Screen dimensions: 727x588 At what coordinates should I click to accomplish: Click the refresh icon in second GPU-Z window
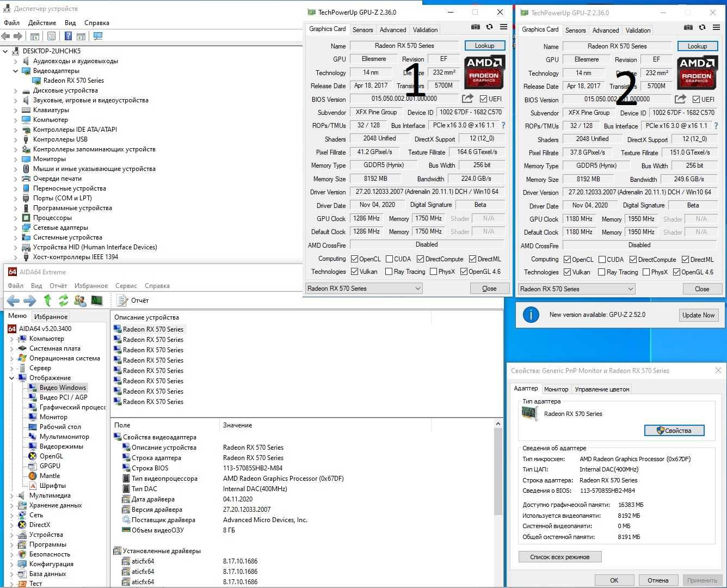click(702, 27)
